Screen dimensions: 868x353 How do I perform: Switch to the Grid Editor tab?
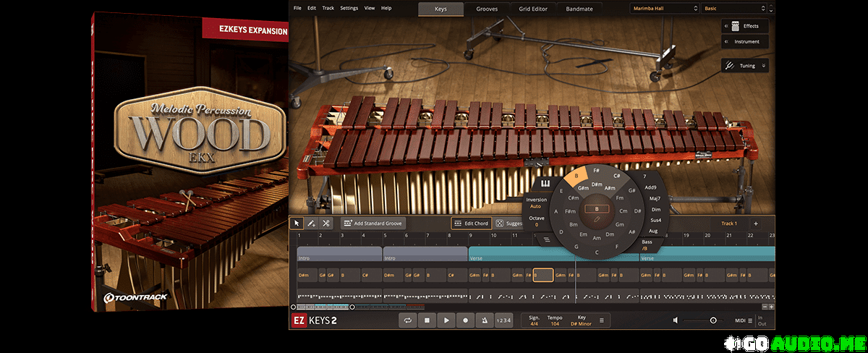click(533, 9)
